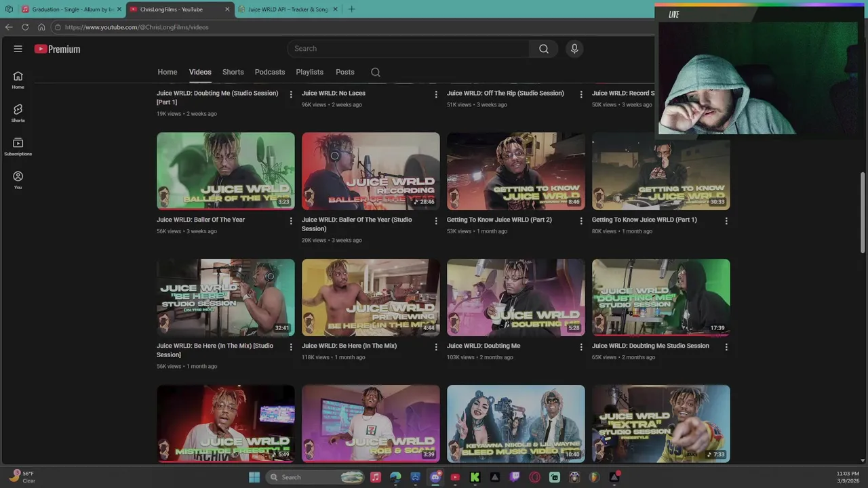Viewport: 868px width, 488px height.
Task: Open options for Getting To Know Part 1
Action: tap(726, 221)
